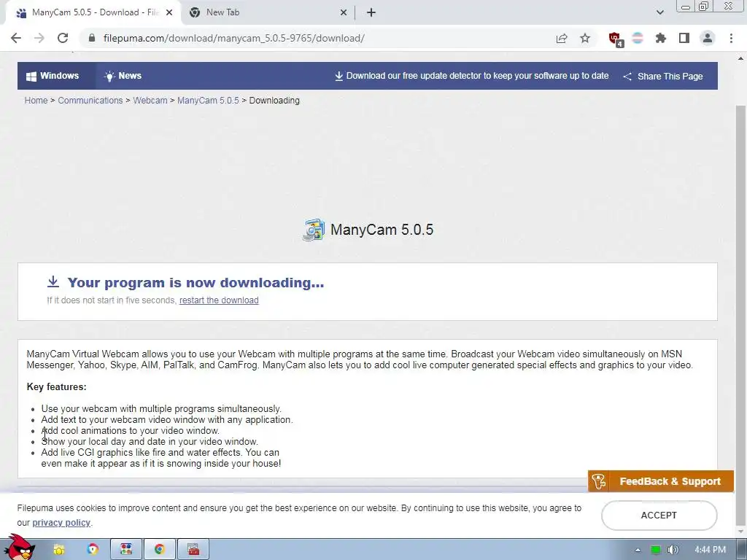Screen dimensions: 747x560
Task: Open the Chrome profile avatar
Action: tap(708, 38)
